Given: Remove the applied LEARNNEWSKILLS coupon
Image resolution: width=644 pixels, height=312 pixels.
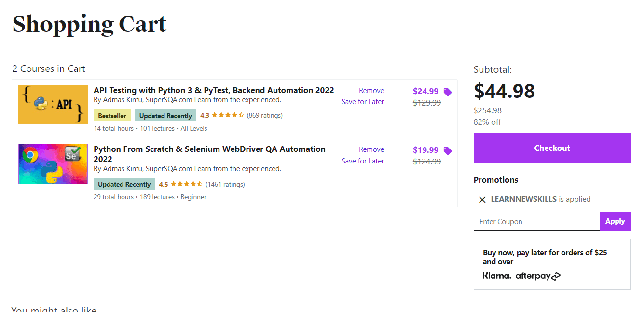Looking at the screenshot, I should tap(482, 199).
